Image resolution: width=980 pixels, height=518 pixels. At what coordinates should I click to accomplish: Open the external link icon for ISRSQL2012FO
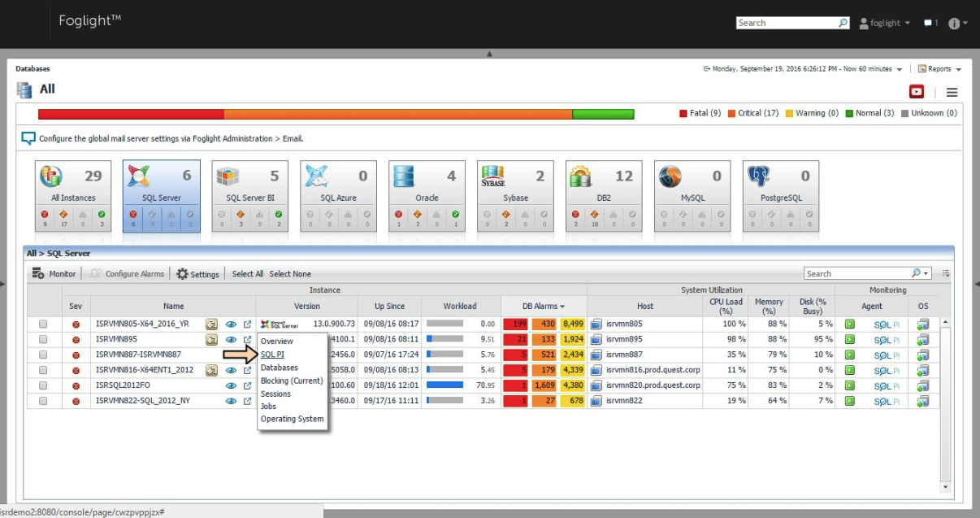tap(248, 385)
